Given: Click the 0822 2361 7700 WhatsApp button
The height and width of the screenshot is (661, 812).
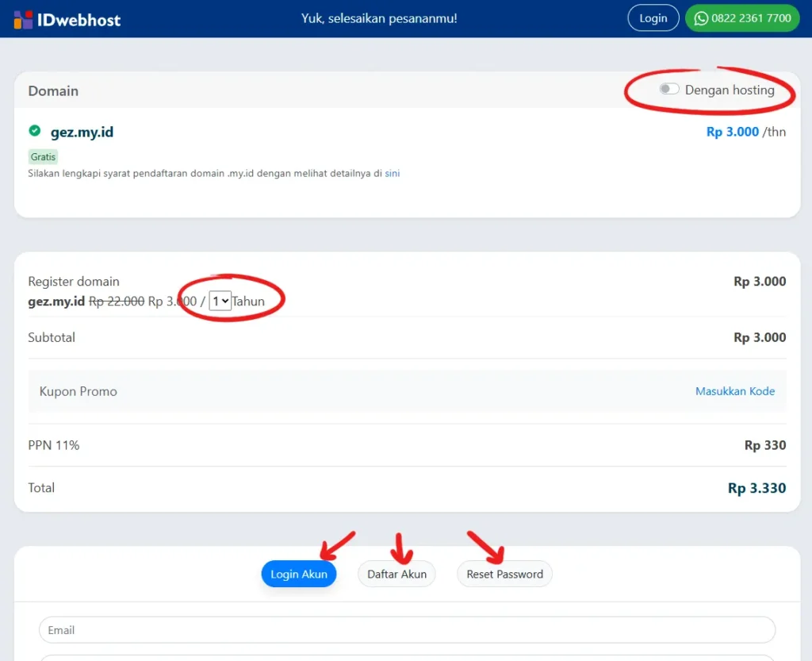Looking at the screenshot, I should point(742,18).
